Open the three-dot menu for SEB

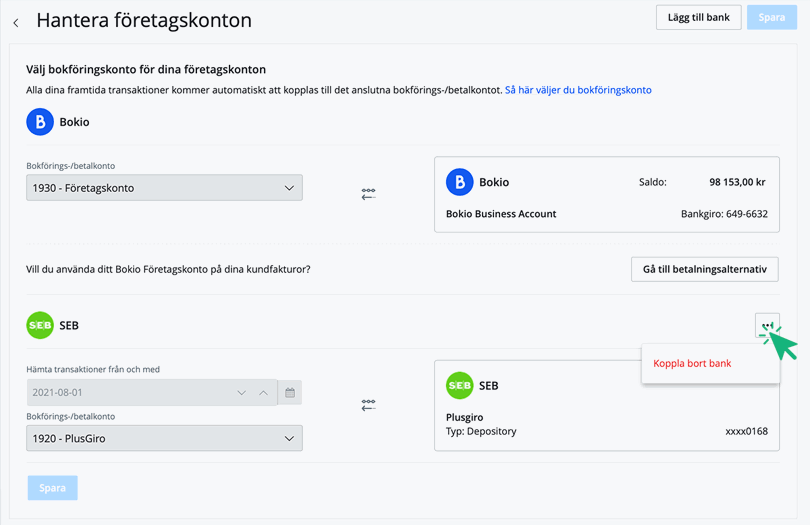767,326
